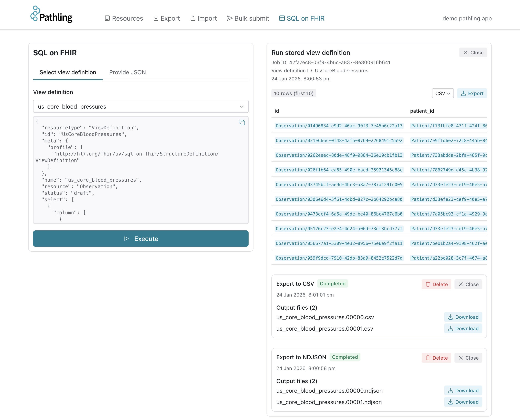
Task: Click the demo.pathling.app host label
Action: [x=467, y=18]
